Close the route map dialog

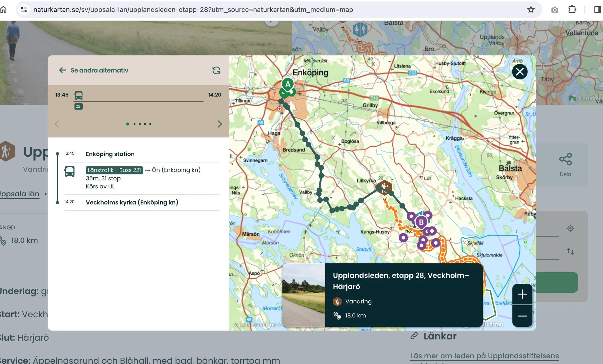pyautogui.click(x=520, y=72)
